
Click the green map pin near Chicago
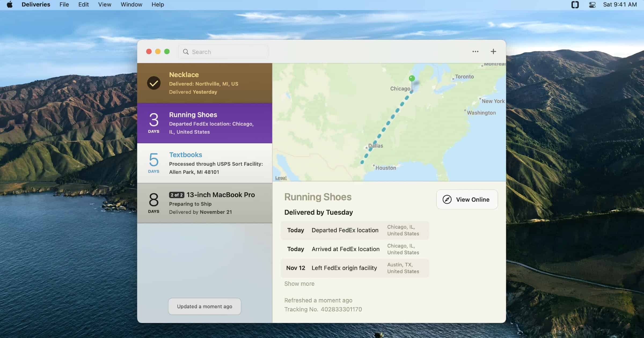point(412,79)
